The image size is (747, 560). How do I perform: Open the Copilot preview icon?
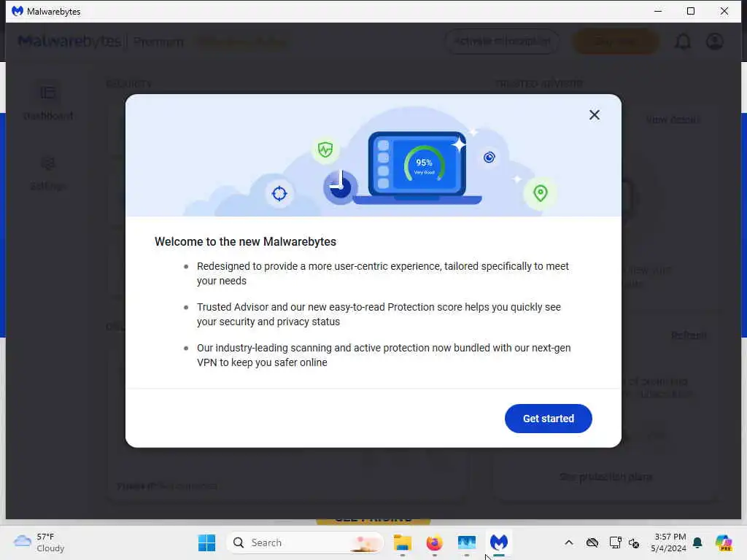click(723, 542)
